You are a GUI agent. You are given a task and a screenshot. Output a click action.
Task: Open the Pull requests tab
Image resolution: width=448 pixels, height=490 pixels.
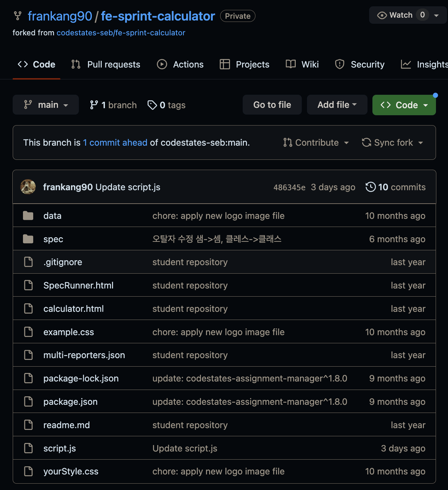[106, 64]
